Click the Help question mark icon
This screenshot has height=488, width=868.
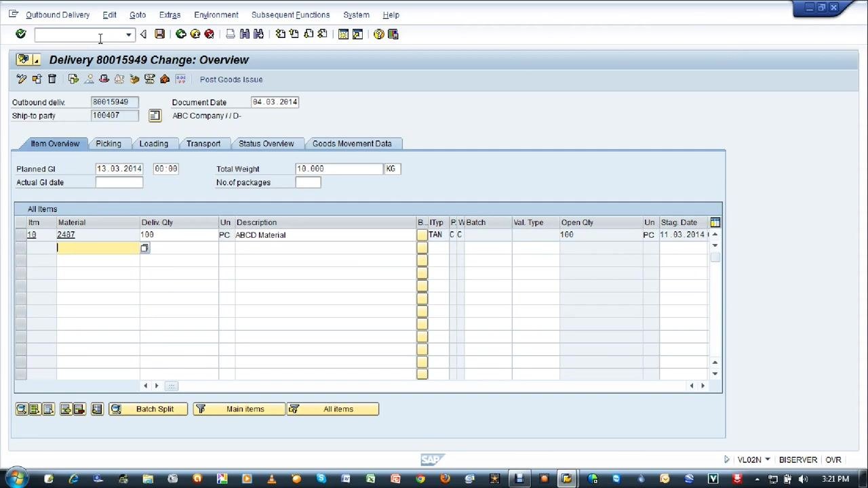378,34
